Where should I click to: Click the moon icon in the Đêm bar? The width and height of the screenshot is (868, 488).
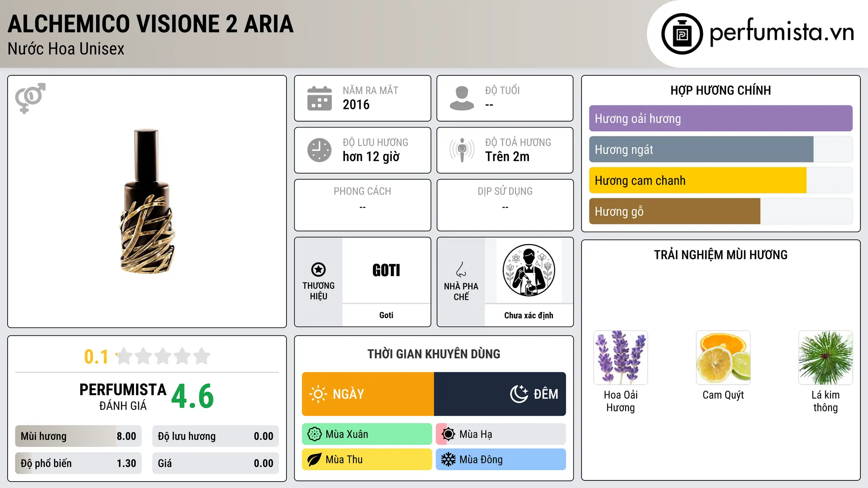(519, 394)
